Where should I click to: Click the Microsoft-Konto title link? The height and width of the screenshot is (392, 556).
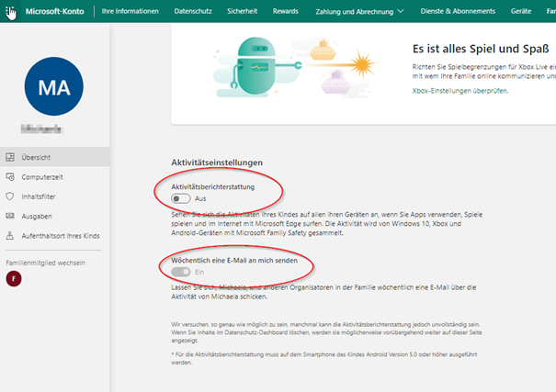pos(54,11)
